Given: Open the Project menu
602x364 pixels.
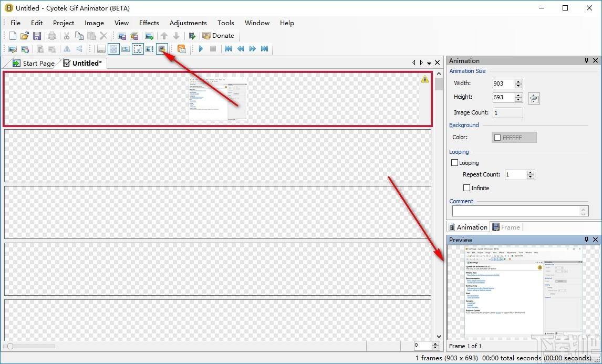Looking at the screenshot, I should coord(64,23).
